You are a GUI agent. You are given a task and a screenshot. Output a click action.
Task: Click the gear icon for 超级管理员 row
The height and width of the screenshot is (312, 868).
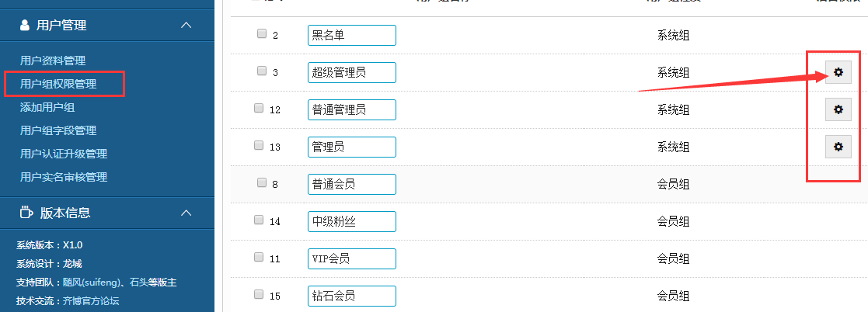coord(838,72)
